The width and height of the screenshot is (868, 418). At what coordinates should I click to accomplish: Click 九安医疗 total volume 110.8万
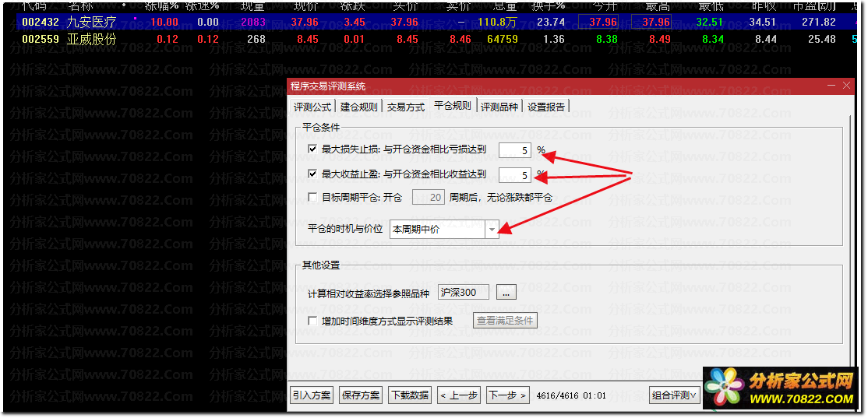(x=498, y=22)
